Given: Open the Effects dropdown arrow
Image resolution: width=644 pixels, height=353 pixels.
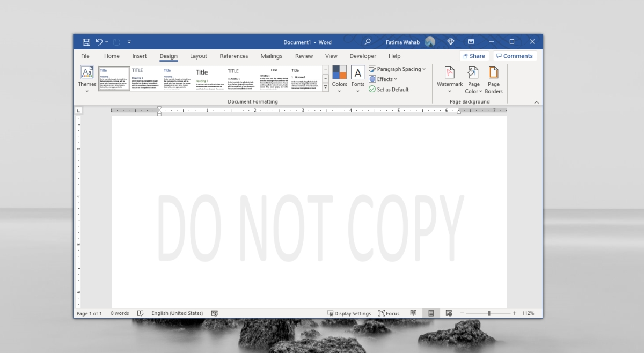Looking at the screenshot, I should coord(396,79).
